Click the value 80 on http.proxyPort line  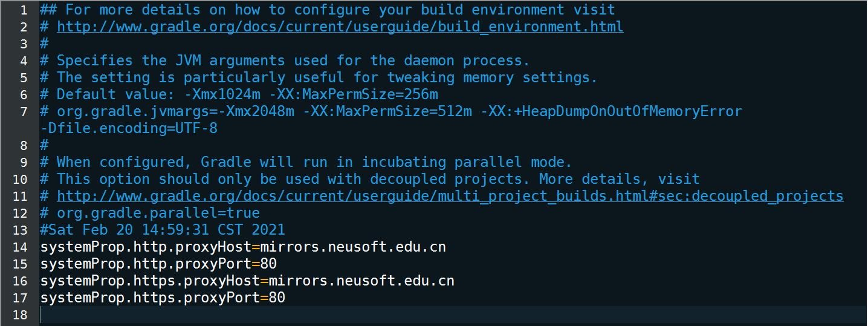[268, 264]
